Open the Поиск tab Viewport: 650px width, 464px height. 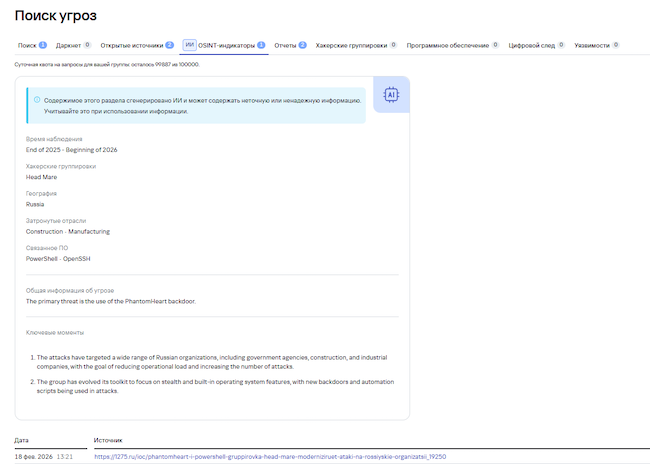(32, 45)
